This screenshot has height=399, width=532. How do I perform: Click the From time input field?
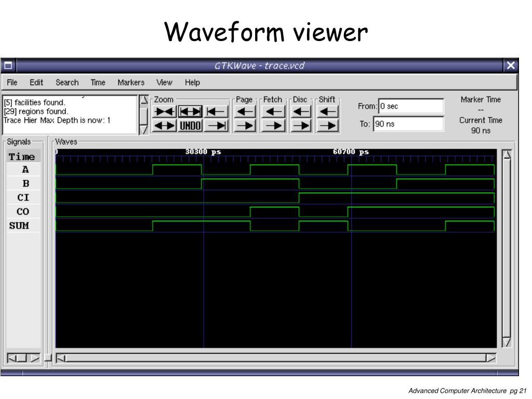[411, 106]
